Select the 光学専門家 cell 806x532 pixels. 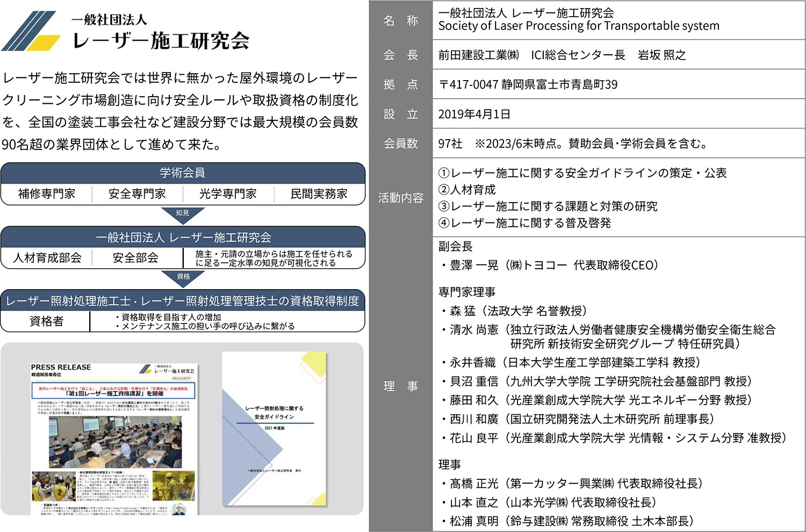[x=228, y=194]
